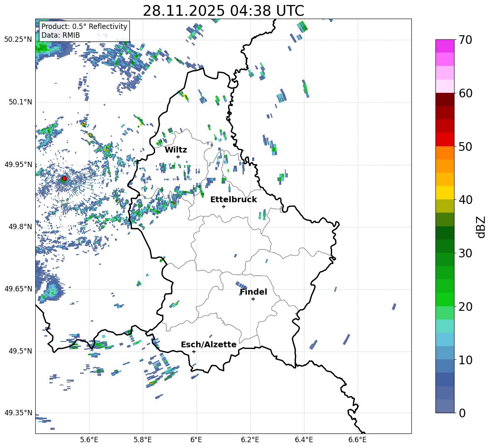Click the dark maroon colorbar segment below 60

[445, 100]
